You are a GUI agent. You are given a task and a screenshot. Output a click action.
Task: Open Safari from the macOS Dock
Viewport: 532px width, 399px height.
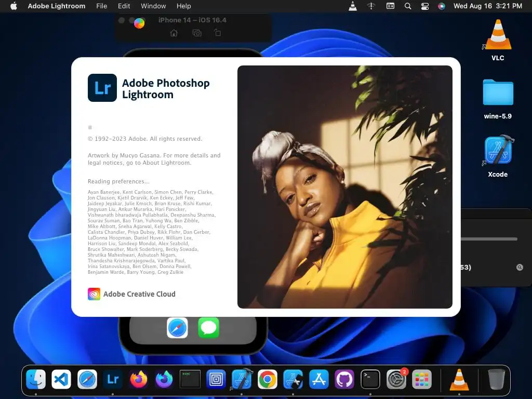(x=87, y=379)
